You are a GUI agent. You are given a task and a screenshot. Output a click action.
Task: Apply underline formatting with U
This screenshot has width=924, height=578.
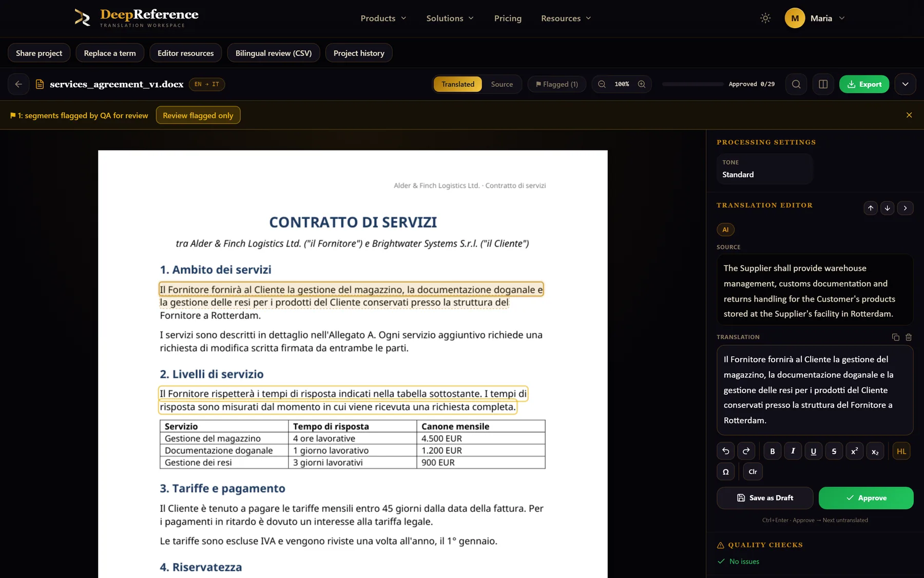(814, 451)
